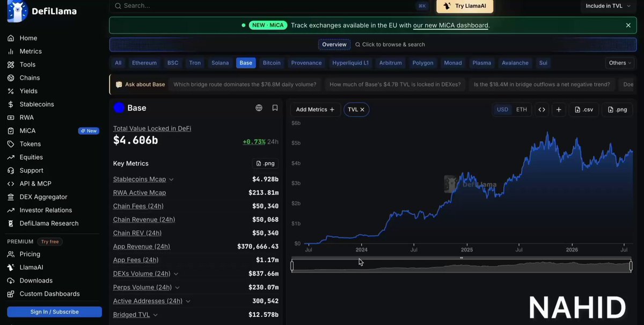Open the Yields page
644x325 pixels.
(28, 91)
